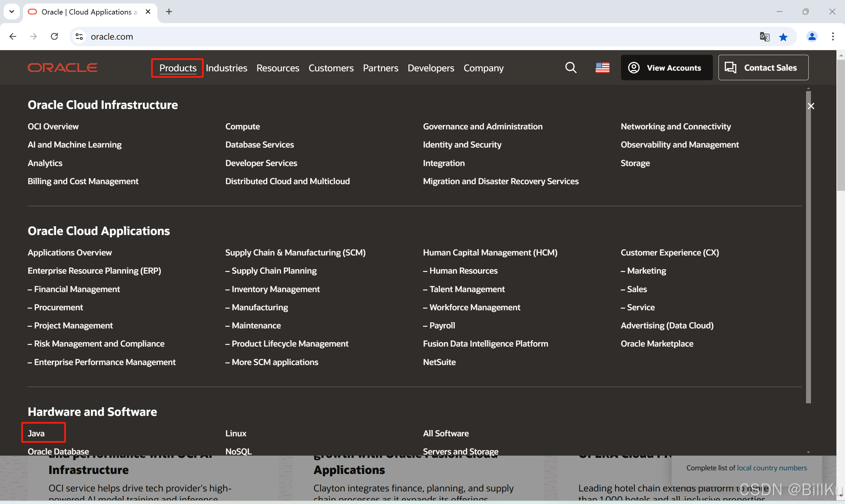845x504 pixels.
Task: Open the Java link
Action: tap(36, 433)
